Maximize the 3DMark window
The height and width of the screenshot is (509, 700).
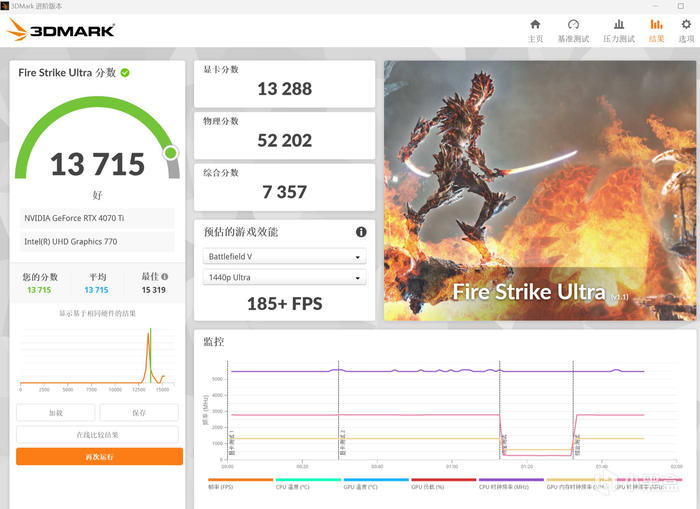(681, 6)
